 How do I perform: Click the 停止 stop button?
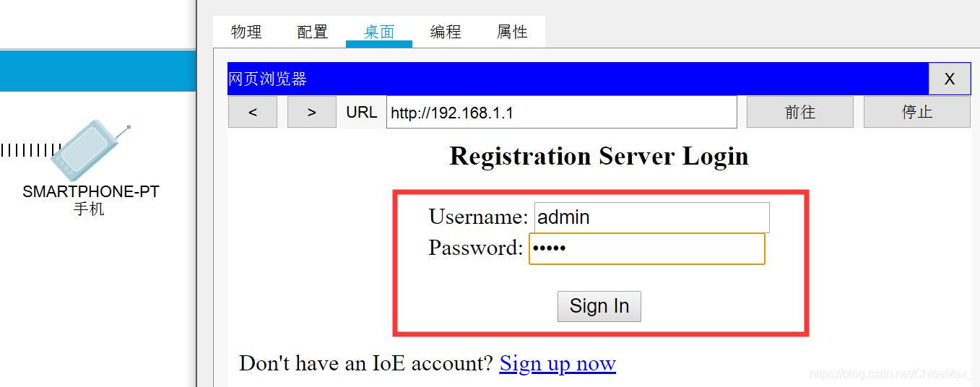click(x=917, y=113)
